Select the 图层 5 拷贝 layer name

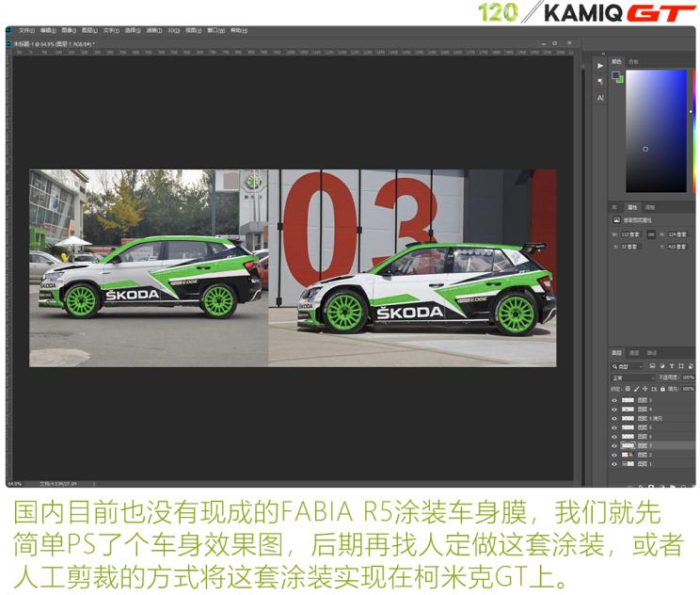click(x=650, y=419)
